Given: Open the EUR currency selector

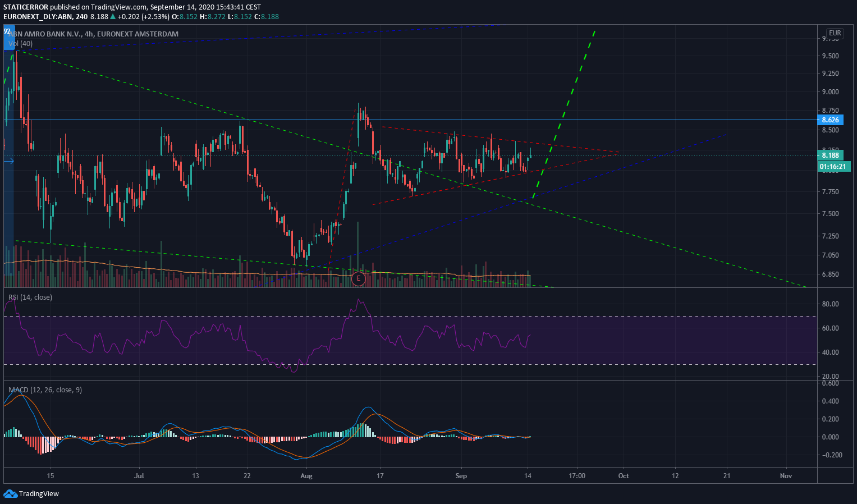Looking at the screenshot, I should click(835, 33).
